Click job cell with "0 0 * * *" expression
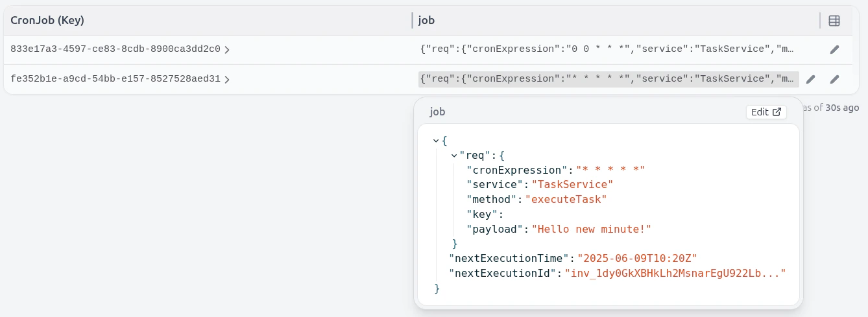868x317 pixels. click(x=607, y=49)
